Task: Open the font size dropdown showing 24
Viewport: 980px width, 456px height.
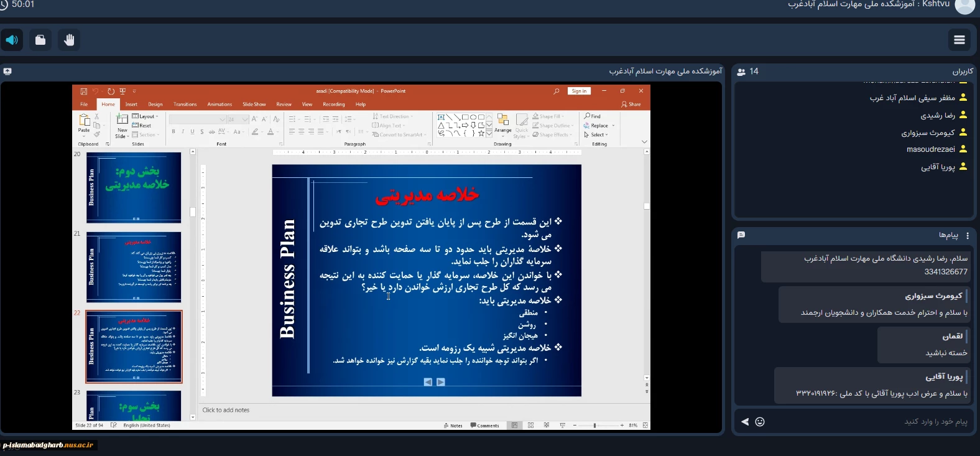Action: 245,119
